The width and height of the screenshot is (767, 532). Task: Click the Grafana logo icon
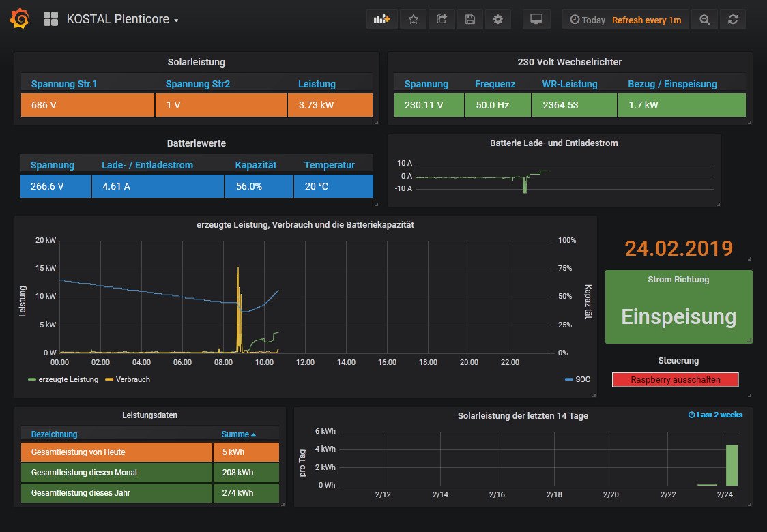coord(19,19)
